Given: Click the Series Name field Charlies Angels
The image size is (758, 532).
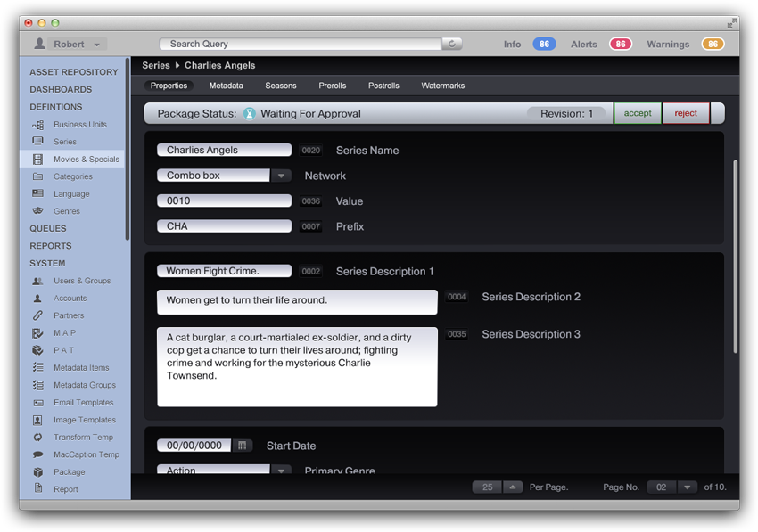Looking at the screenshot, I should 225,150.
